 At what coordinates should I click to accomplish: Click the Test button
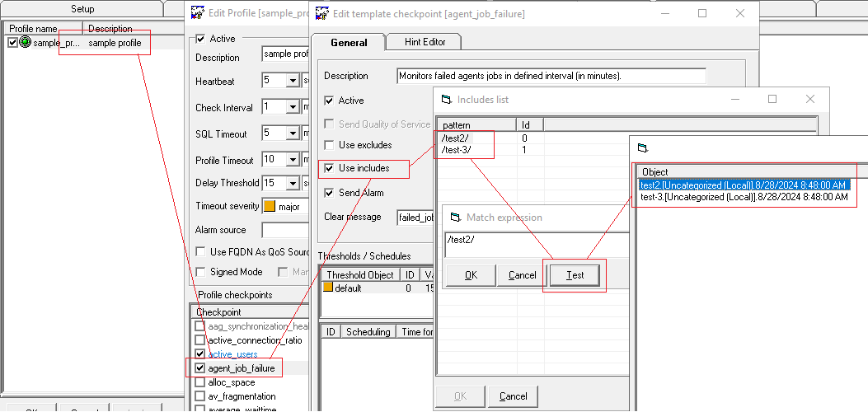575,275
